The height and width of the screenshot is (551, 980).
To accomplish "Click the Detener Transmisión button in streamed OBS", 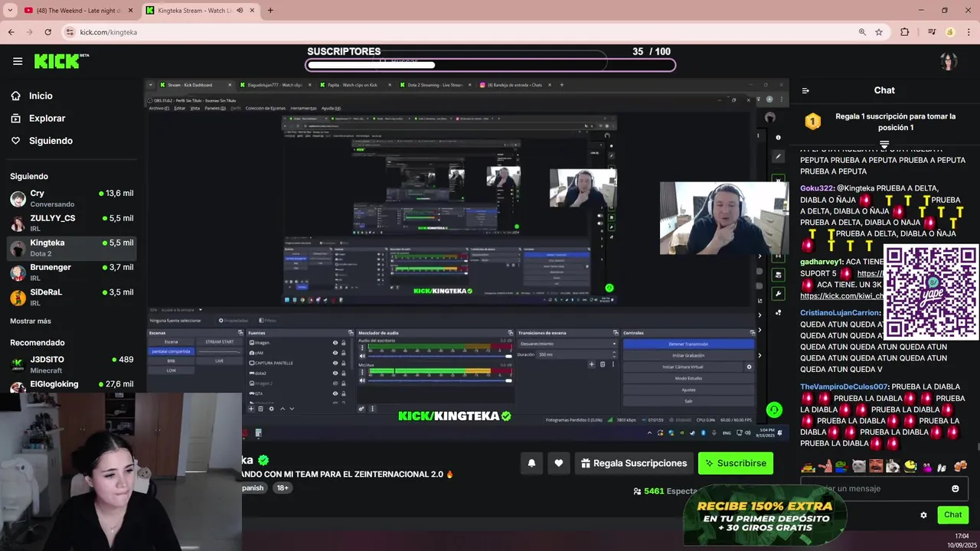I will pyautogui.click(x=688, y=344).
